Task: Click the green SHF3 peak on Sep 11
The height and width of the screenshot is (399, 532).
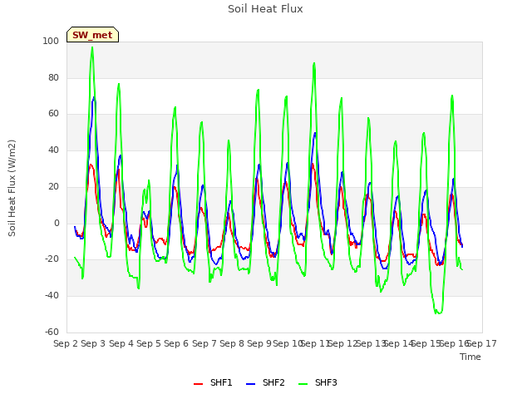Action: [x=314, y=63]
